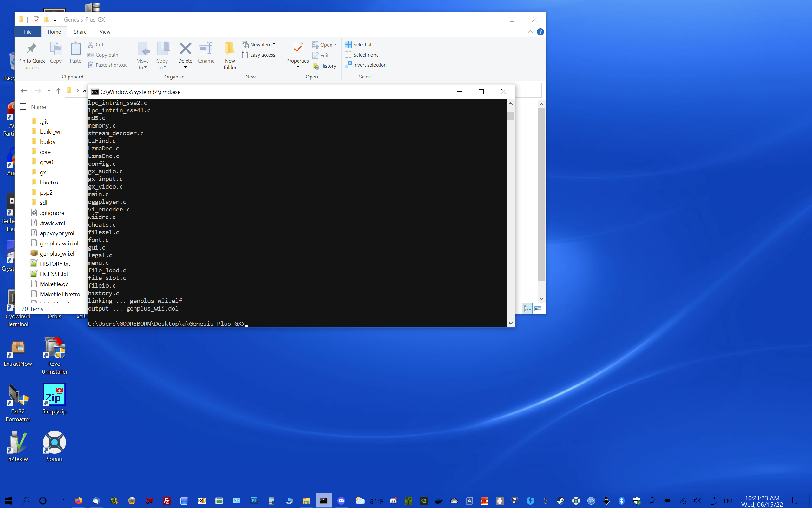The width and height of the screenshot is (812, 508).
Task: Open the Windows Start menu
Action: pyautogui.click(x=8, y=501)
